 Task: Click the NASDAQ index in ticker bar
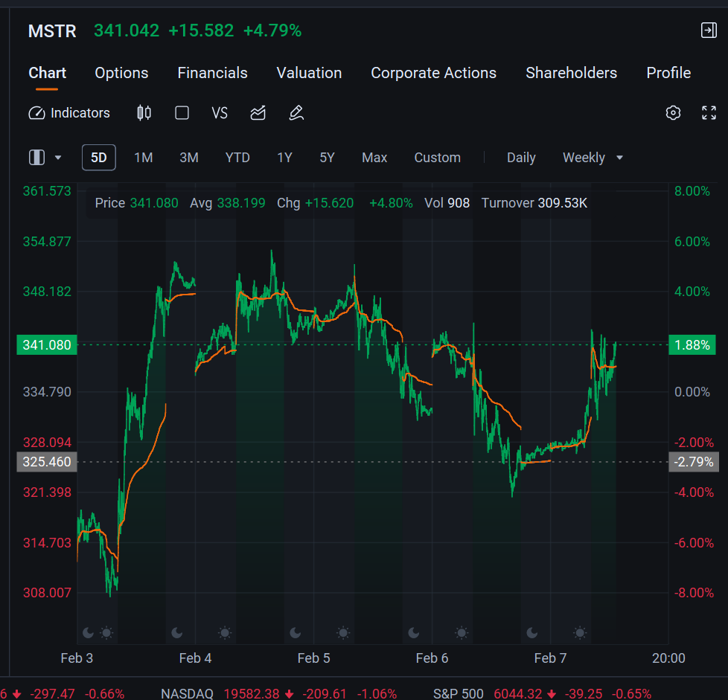187,693
